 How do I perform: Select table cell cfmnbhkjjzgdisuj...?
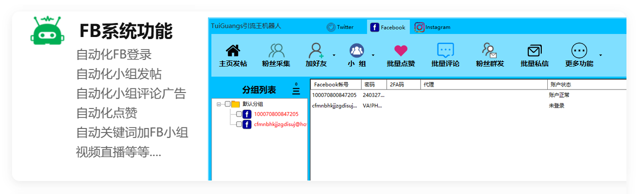click(x=334, y=105)
